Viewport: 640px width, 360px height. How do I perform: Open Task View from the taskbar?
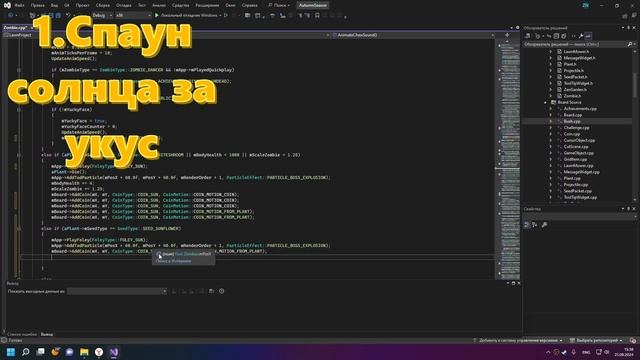click(40, 352)
